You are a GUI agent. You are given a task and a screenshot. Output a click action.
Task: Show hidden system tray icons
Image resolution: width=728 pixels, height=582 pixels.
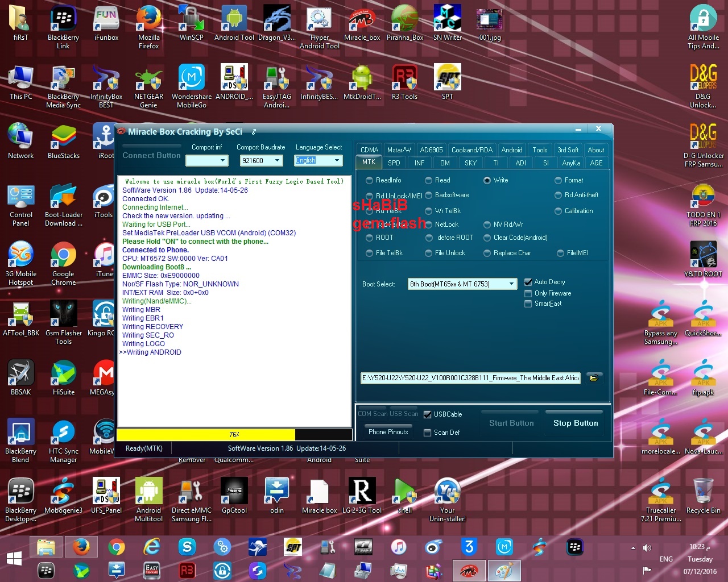coord(633,548)
